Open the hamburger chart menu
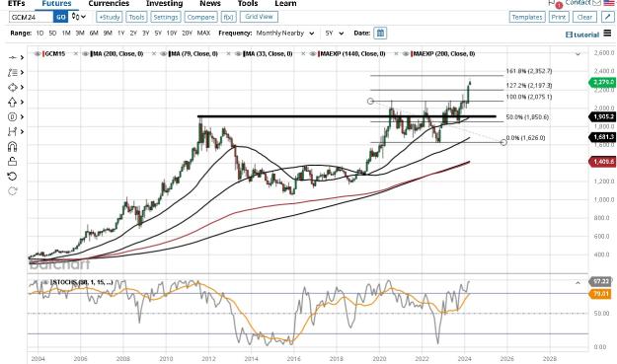 point(607,34)
